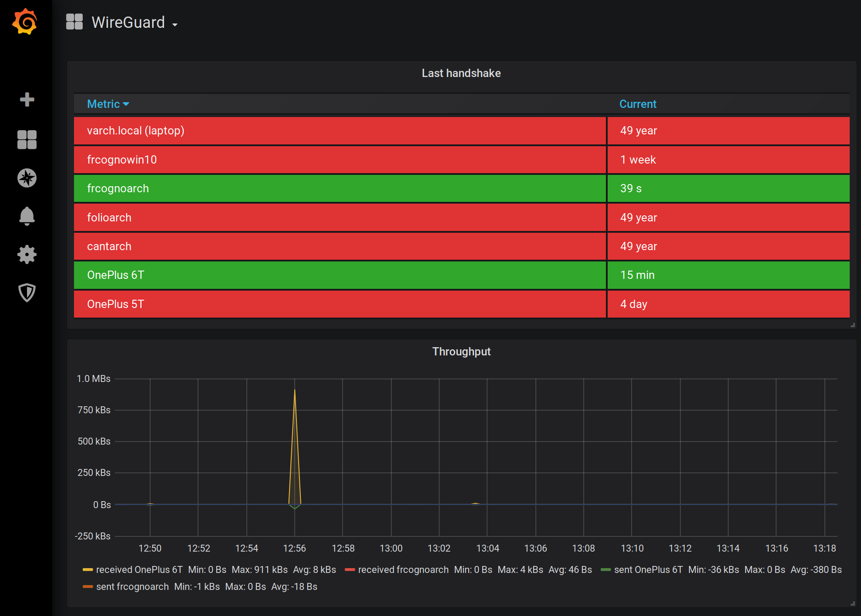
Task: Toggle received OnePlus 6T series legend
Action: click(x=139, y=569)
